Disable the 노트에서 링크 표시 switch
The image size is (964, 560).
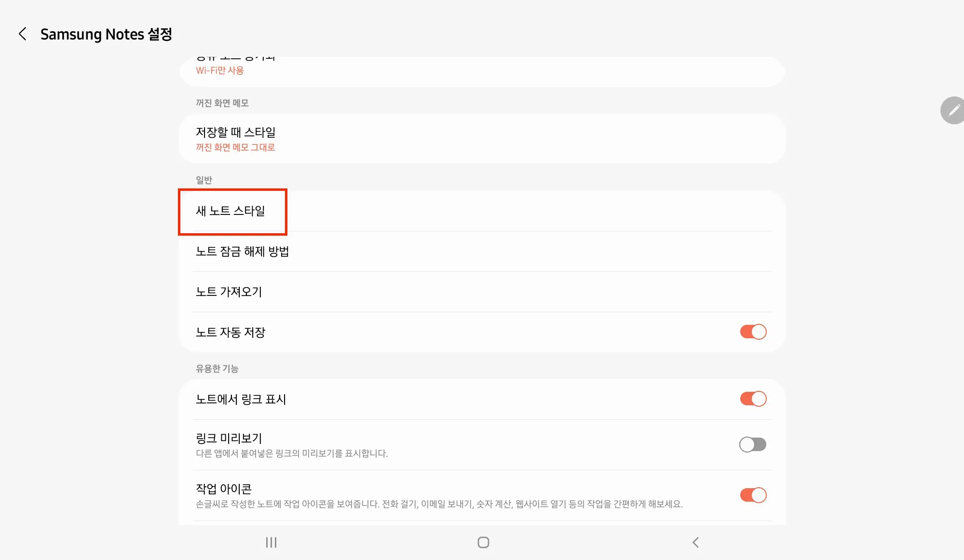click(753, 399)
